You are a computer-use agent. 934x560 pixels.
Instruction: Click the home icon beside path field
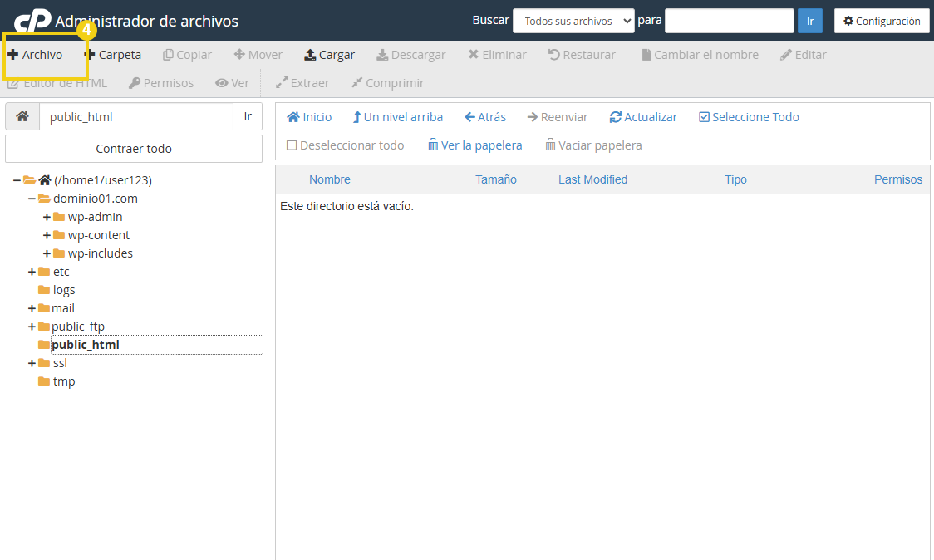pyautogui.click(x=22, y=117)
